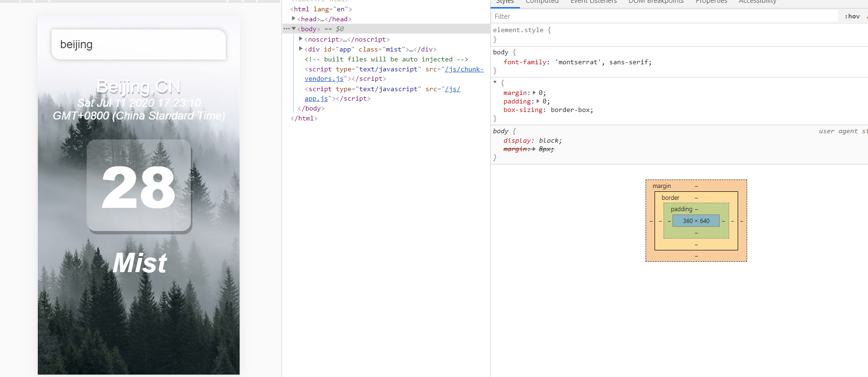The width and height of the screenshot is (868, 377).
Task: Click the 28 temperature card
Action: tap(139, 186)
